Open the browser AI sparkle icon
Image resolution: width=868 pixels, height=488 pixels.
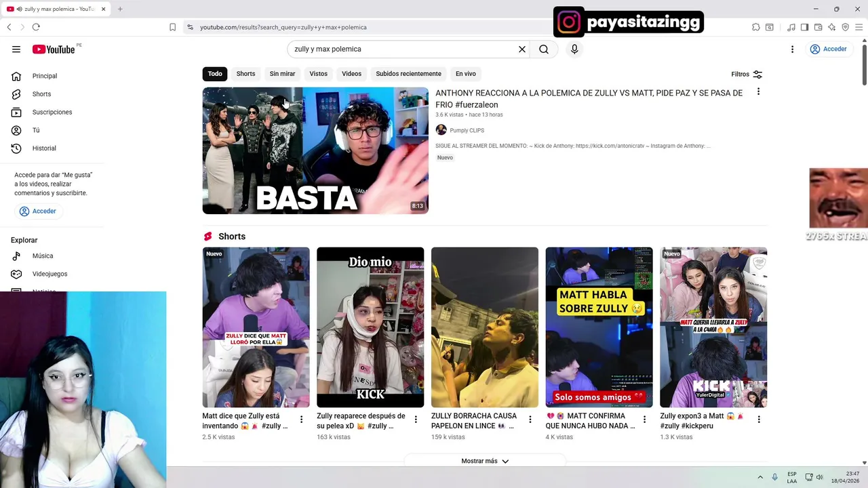click(831, 27)
